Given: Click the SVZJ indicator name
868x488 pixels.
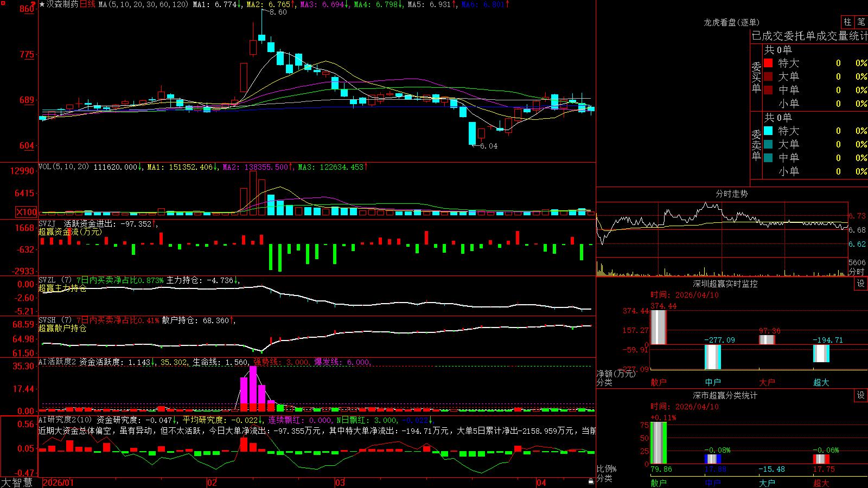Looking at the screenshot, I should 47,224.
